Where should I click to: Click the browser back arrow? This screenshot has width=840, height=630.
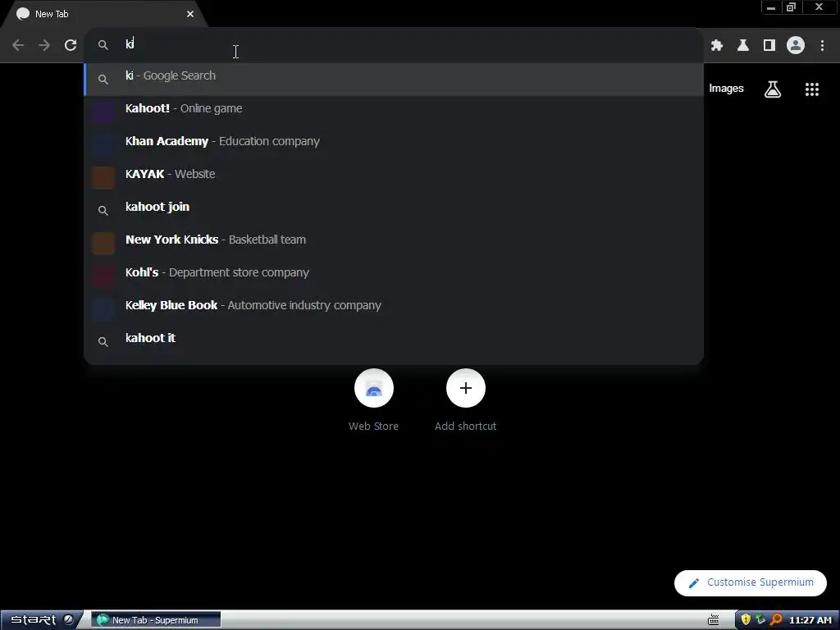point(18,45)
